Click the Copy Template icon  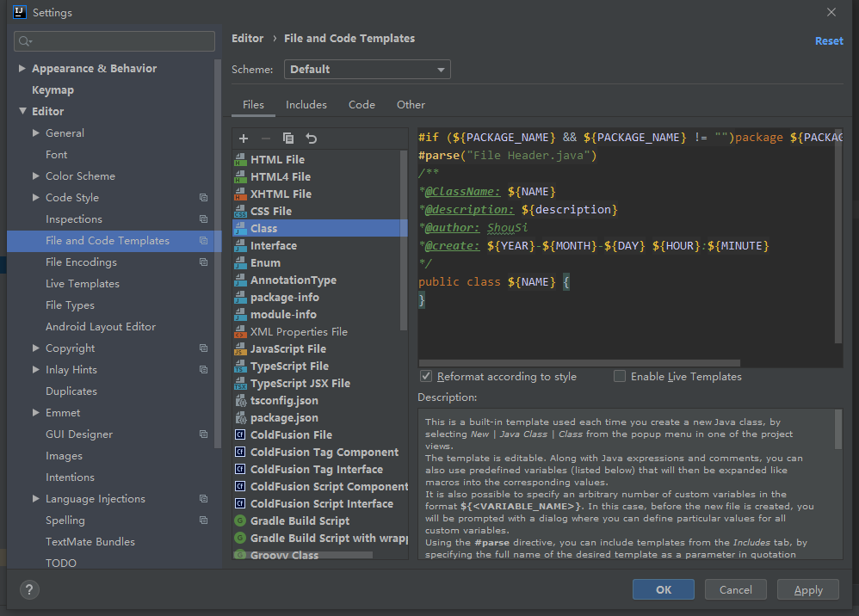pos(288,139)
